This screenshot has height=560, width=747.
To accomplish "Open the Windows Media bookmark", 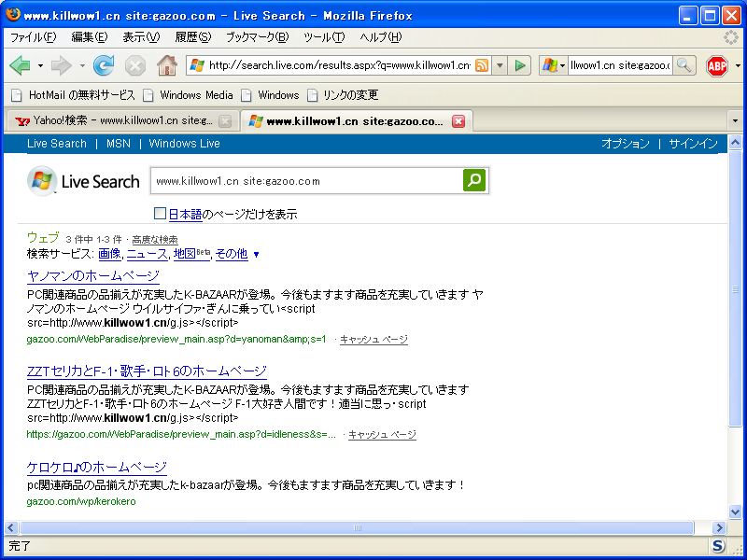I will [189, 95].
